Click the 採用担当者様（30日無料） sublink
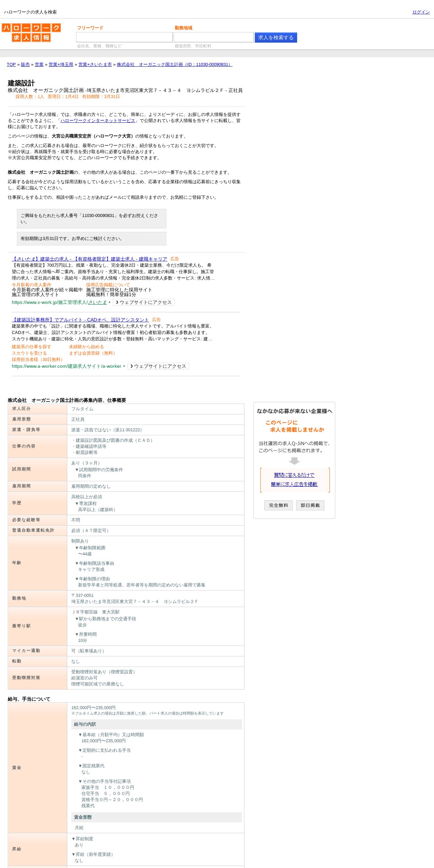This screenshot has height=868, width=434. click(x=38, y=360)
